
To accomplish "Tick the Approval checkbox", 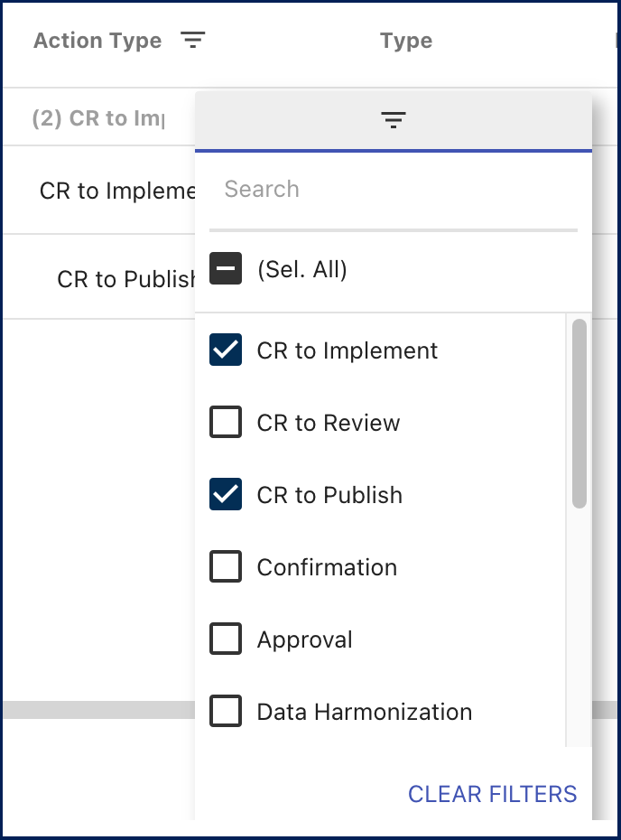I will 226,639.
